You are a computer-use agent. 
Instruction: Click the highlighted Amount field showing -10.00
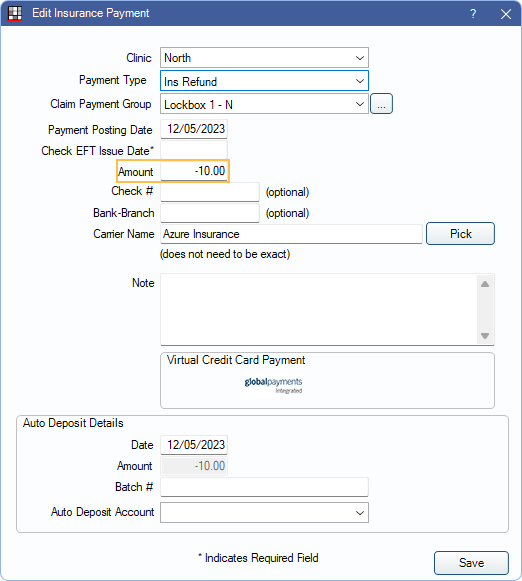pos(194,171)
